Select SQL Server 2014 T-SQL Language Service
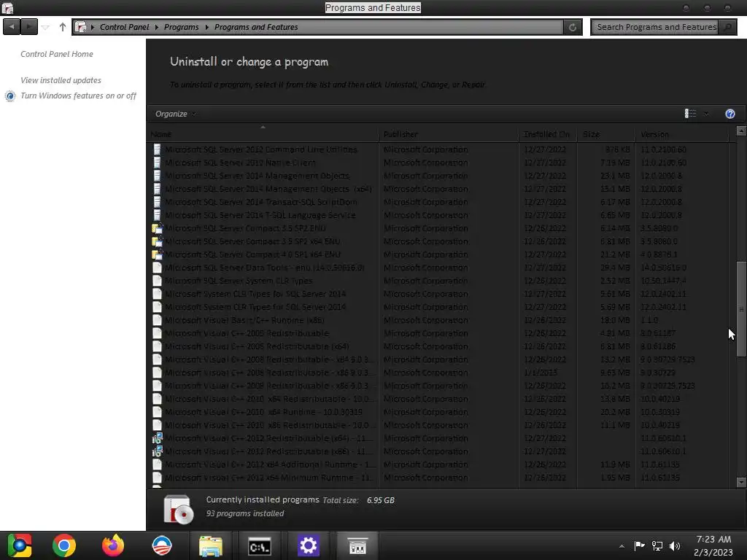747x560 pixels. coord(260,215)
